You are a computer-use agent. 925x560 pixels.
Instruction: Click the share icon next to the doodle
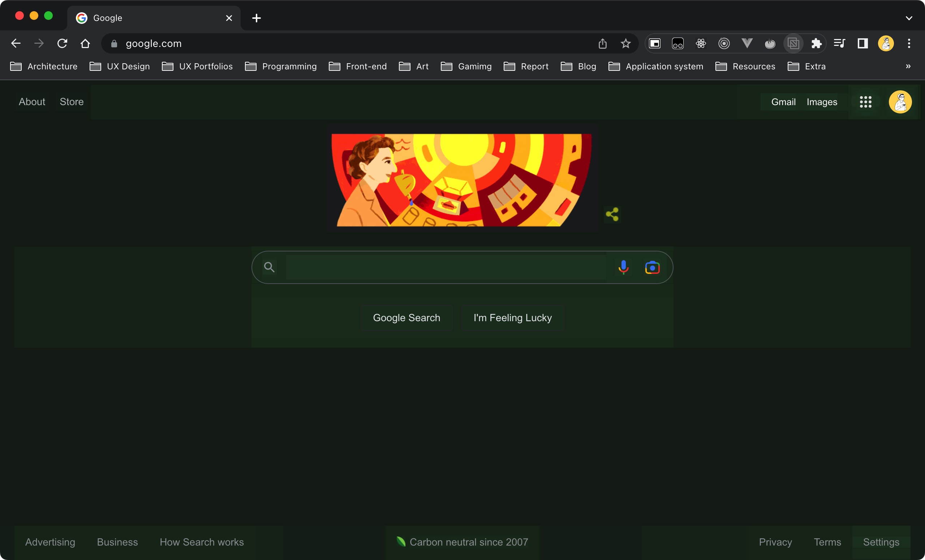pos(612,214)
